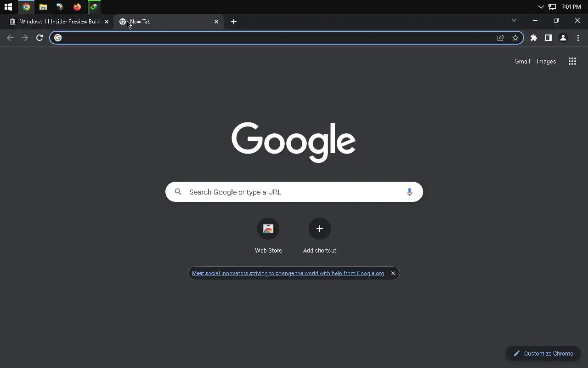Open the Google apps grid
This screenshot has height=368, width=588.
572,61
